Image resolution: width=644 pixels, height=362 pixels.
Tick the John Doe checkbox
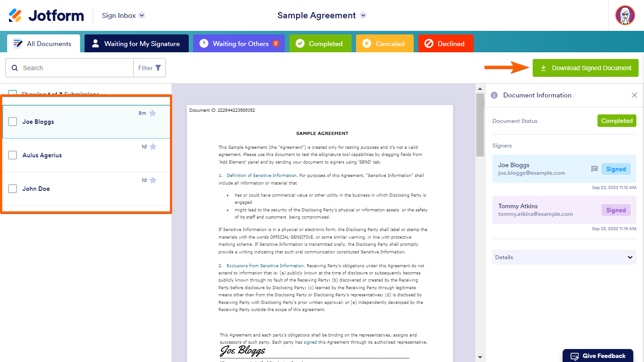pos(13,189)
